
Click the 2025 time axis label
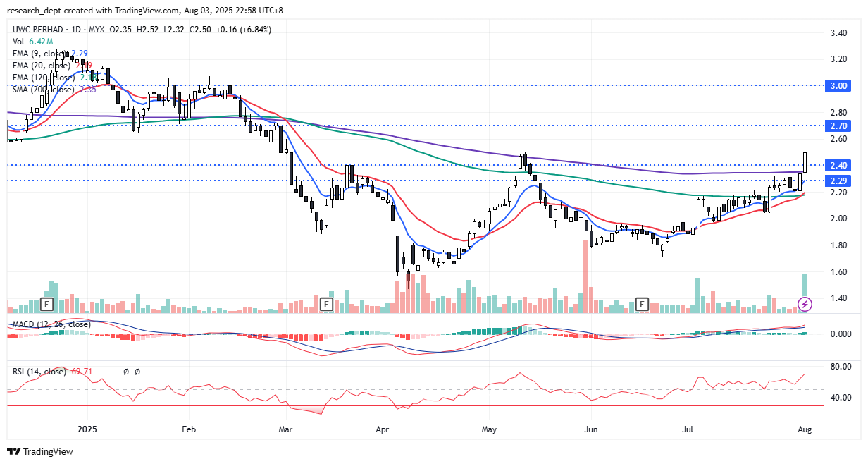88,429
